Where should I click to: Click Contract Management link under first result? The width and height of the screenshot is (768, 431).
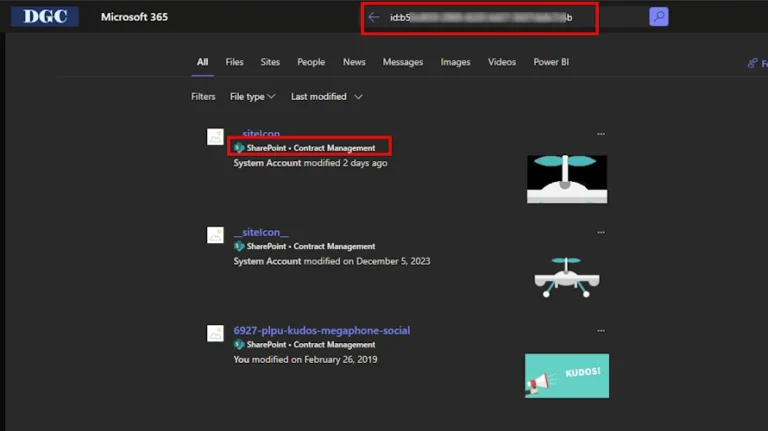click(x=334, y=148)
